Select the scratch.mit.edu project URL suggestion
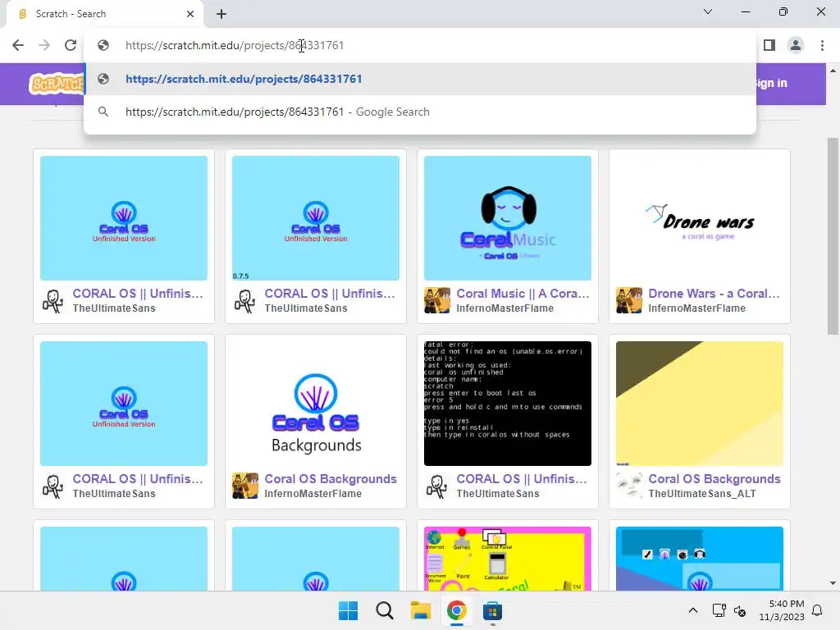Viewport: 840px width, 630px height. [x=420, y=79]
